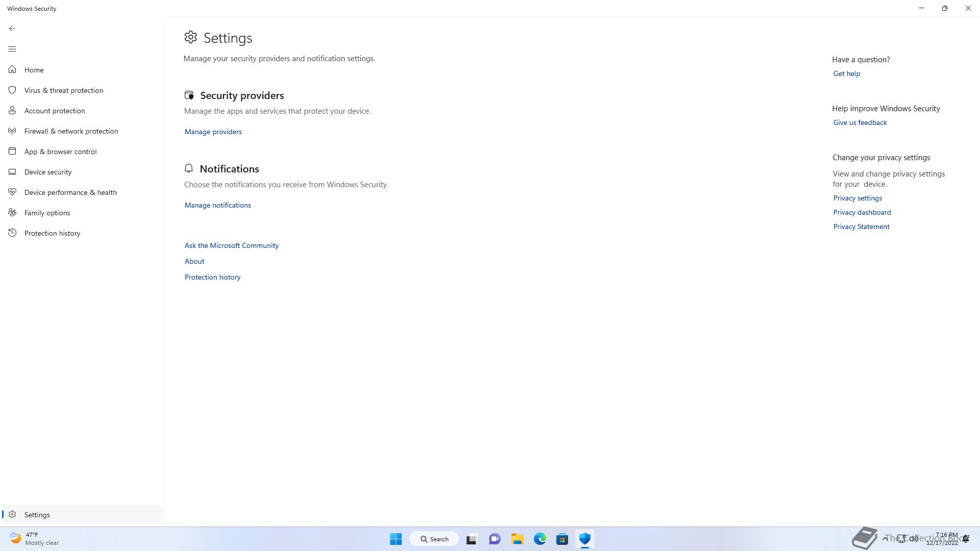Open Device security section

click(x=82, y=172)
